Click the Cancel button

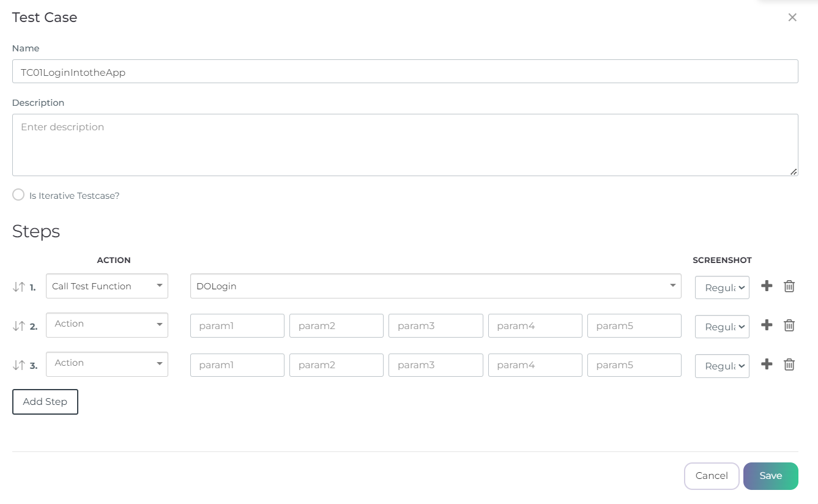pyautogui.click(x=712, y=476)
